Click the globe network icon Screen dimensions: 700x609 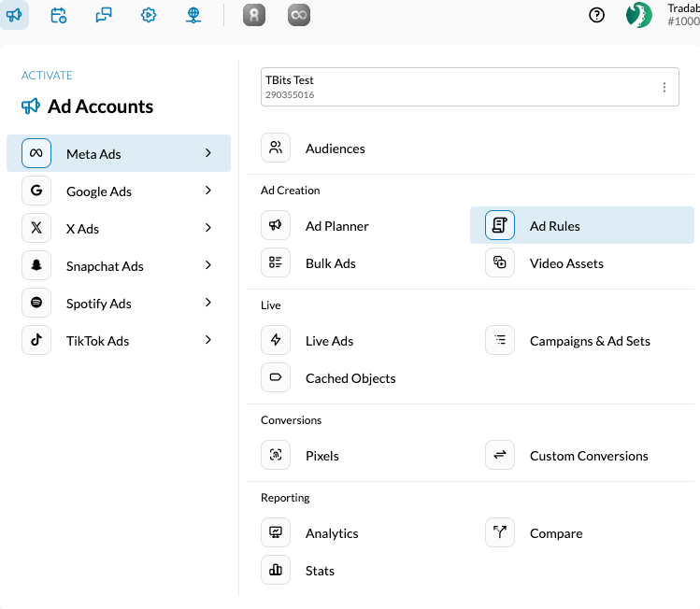[x=193, y=15]
